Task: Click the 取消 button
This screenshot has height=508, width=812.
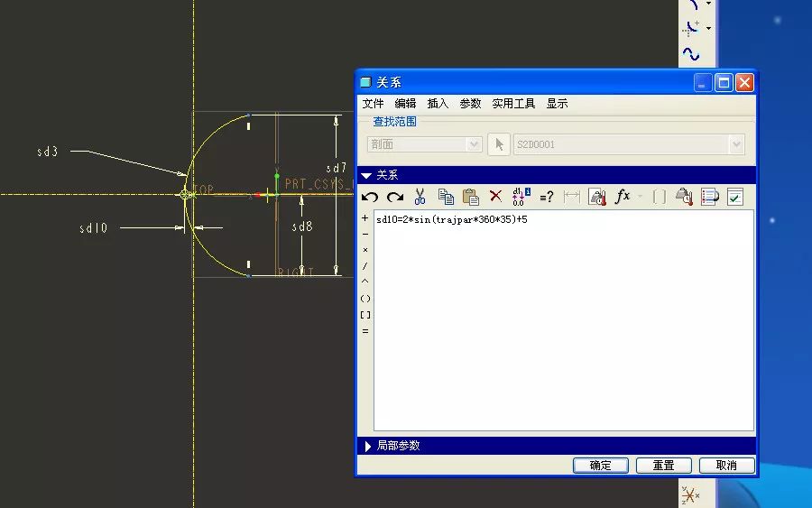Action: (x=726, y=465)
